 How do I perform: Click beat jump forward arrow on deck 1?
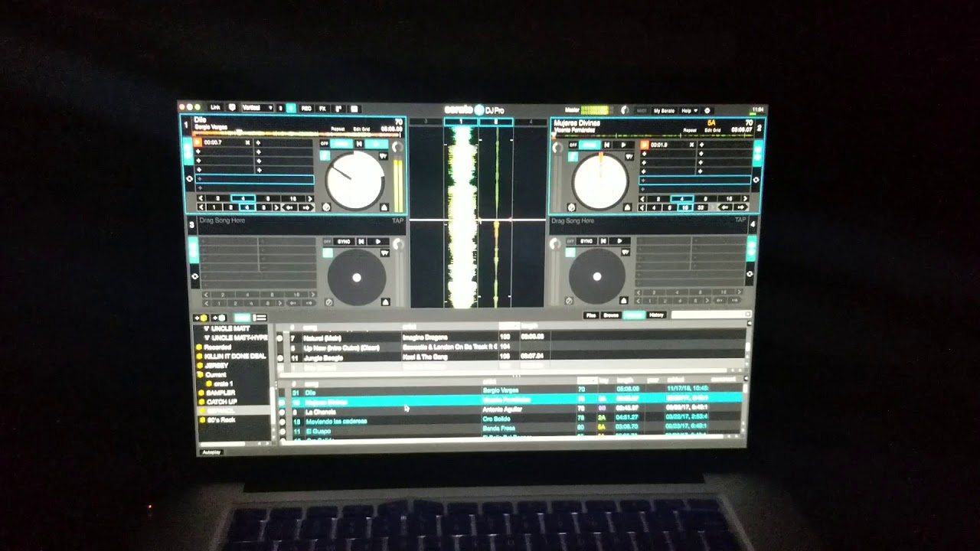(306, 207)
